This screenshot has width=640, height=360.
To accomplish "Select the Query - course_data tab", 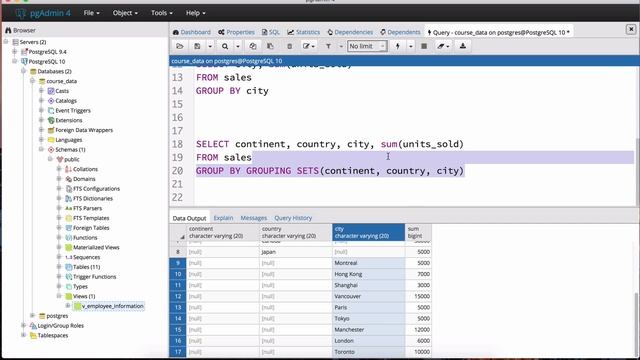I will click(498, 32).
